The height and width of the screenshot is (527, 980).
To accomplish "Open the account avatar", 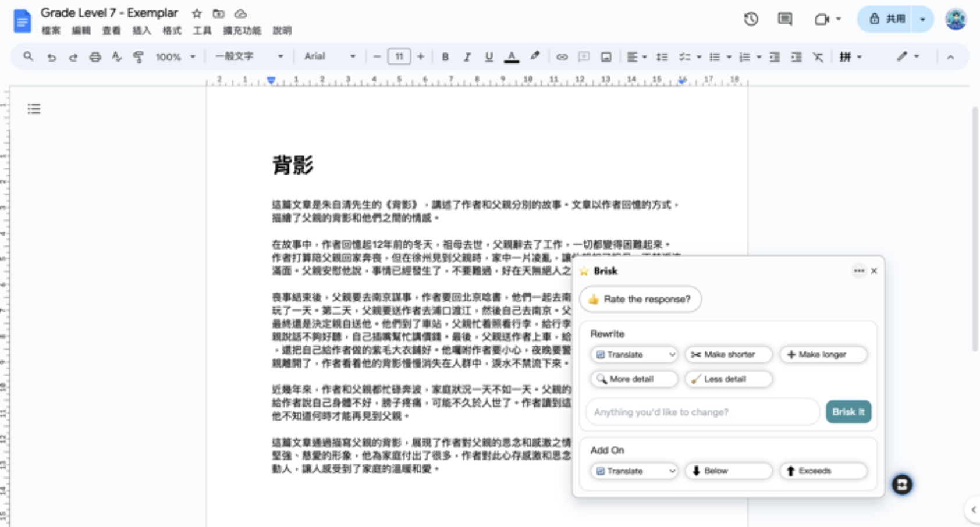I will [x=956, y=19].
